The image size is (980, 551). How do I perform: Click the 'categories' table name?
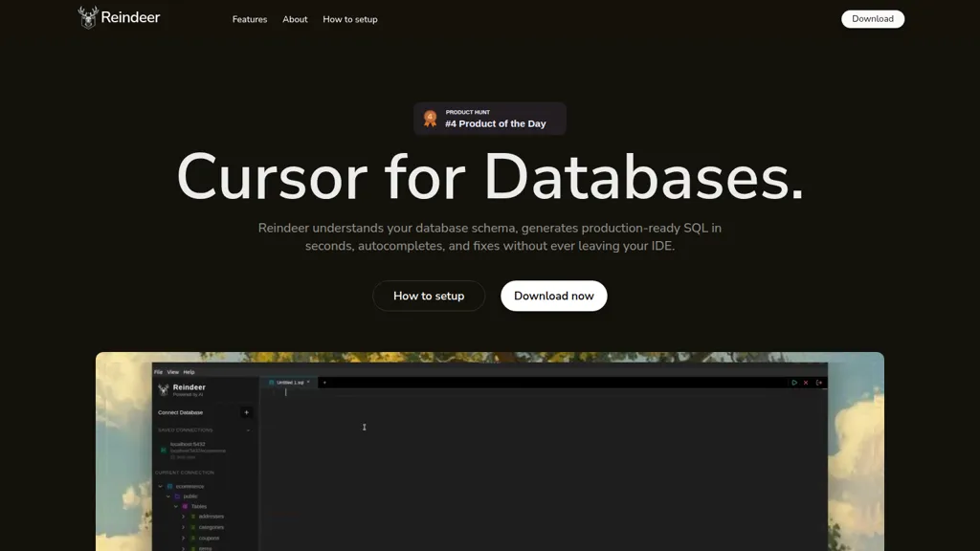point(212,527)
